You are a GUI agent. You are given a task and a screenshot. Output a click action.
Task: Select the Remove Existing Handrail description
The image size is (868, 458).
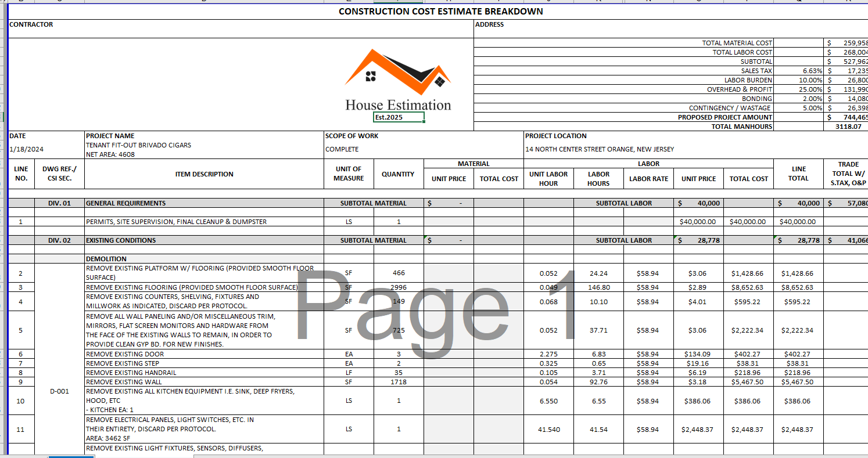pyautogui.click(x=131, y=373)
